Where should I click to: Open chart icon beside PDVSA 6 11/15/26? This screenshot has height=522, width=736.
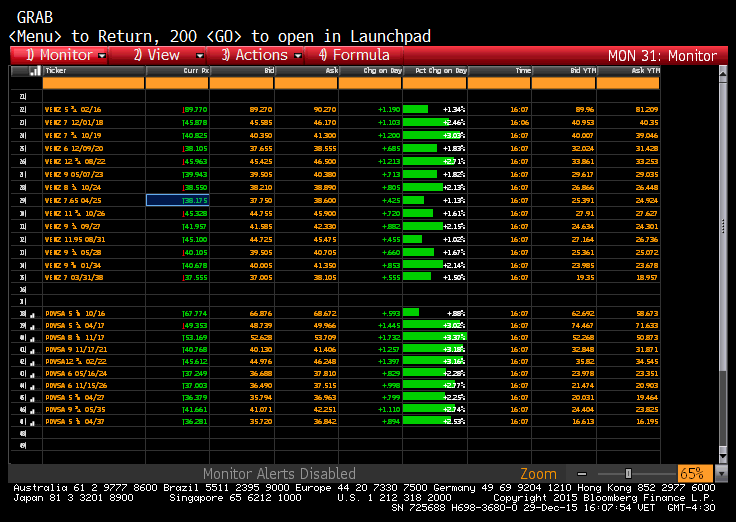32,387
